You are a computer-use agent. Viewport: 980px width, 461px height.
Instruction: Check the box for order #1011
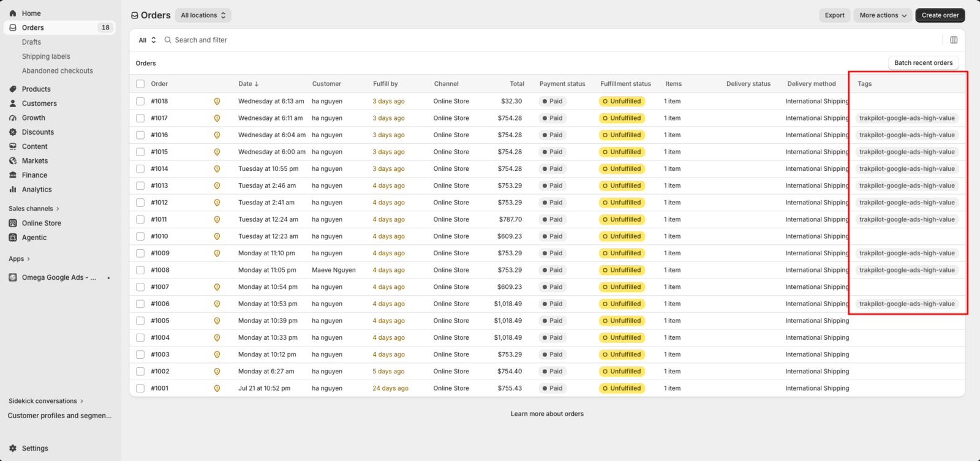tap(140, 219)
